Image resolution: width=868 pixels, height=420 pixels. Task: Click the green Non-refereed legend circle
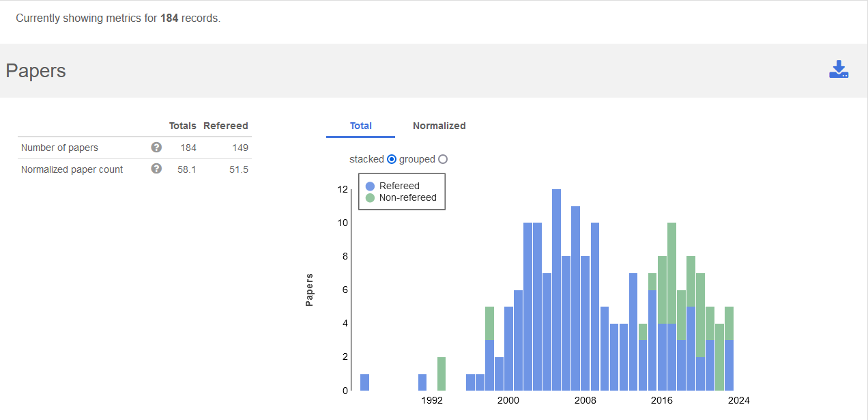[370, 197]
